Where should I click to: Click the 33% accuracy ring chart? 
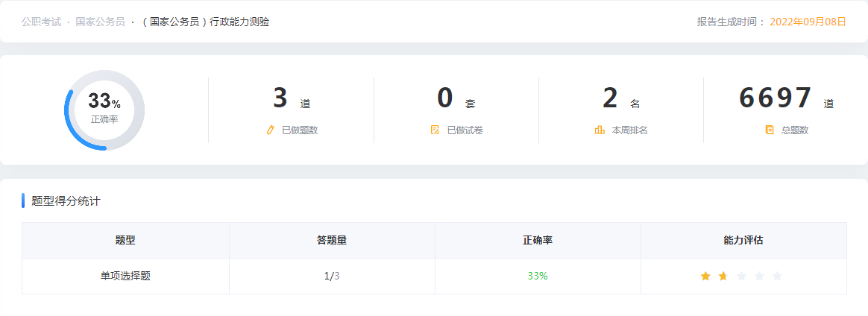click(104, 110)
